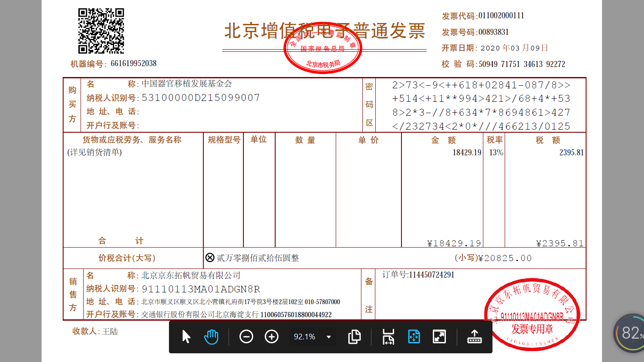Click the 92.1% zoom value field
This screenshot has width=644, height=362.
click(x=304, y=337)
